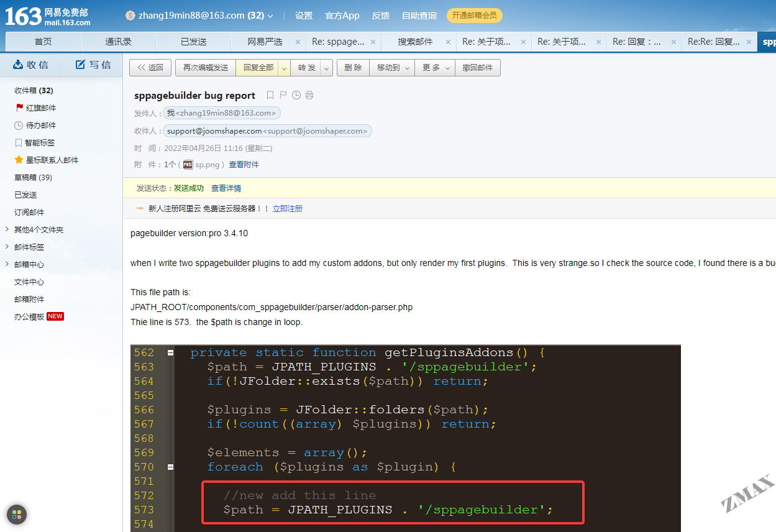Open 文件中心 in the sidebar
The image size is (776, 532).
[x=29, y=282]
